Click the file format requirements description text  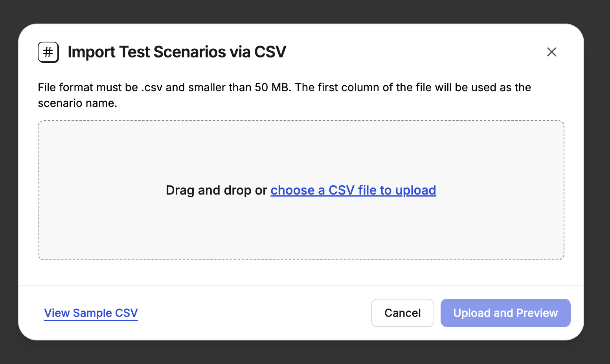pos(285,95)
